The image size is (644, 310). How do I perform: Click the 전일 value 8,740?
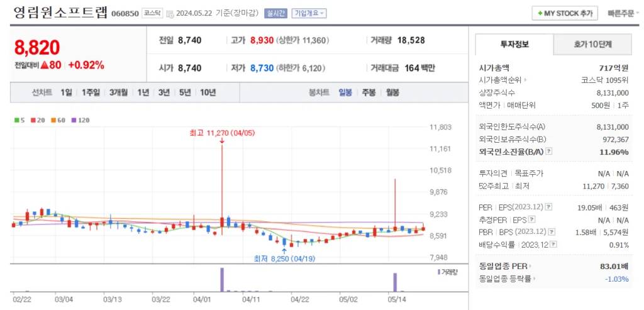tap(190, 40)
